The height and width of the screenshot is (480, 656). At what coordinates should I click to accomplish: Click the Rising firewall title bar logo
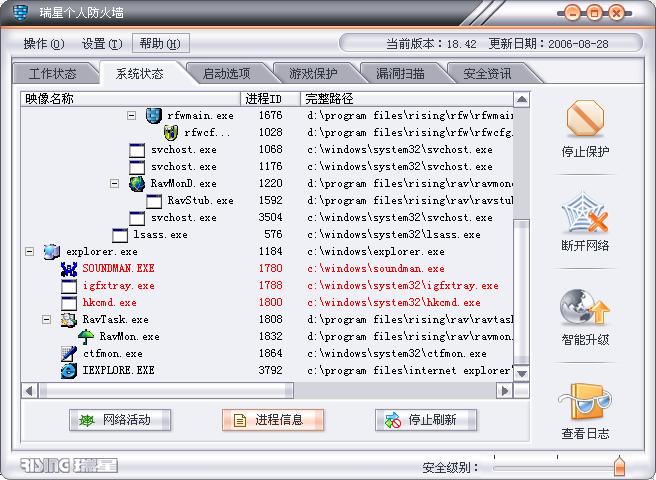20,12
